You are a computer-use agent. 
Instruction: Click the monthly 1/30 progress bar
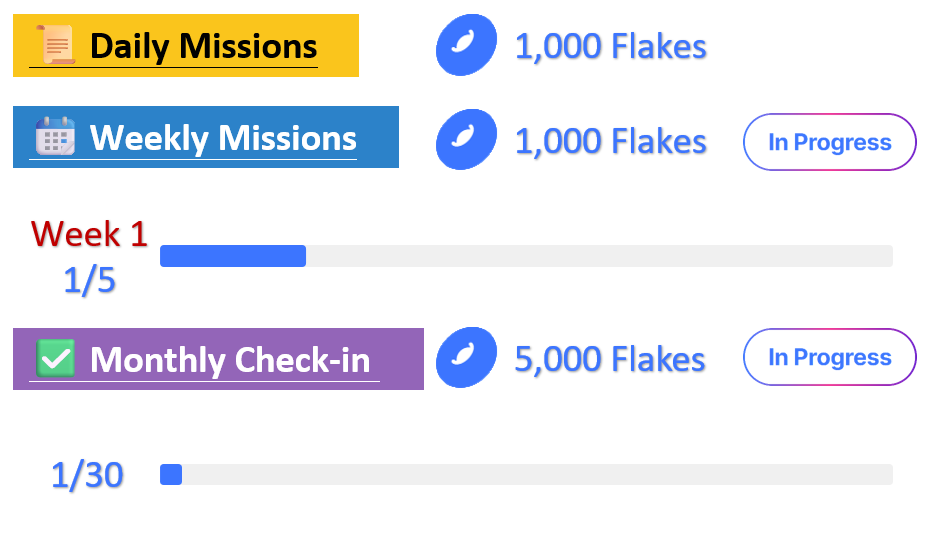coord(526,475)
